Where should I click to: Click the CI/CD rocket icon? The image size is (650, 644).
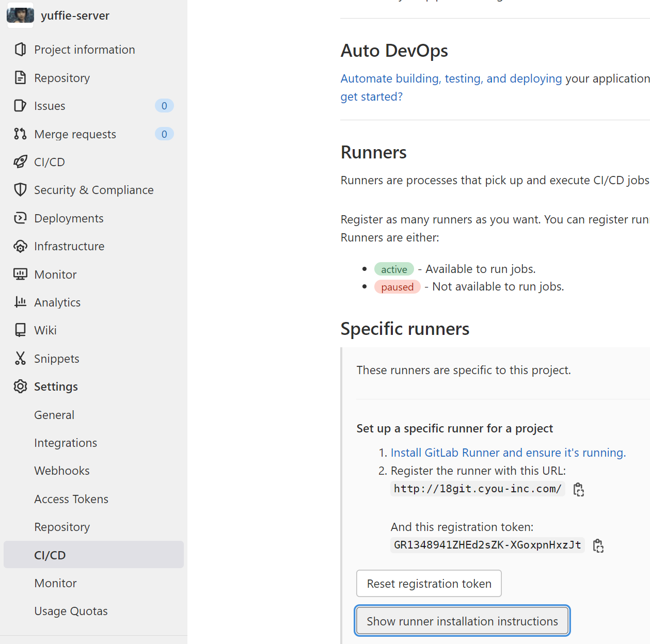coord(20,162)
